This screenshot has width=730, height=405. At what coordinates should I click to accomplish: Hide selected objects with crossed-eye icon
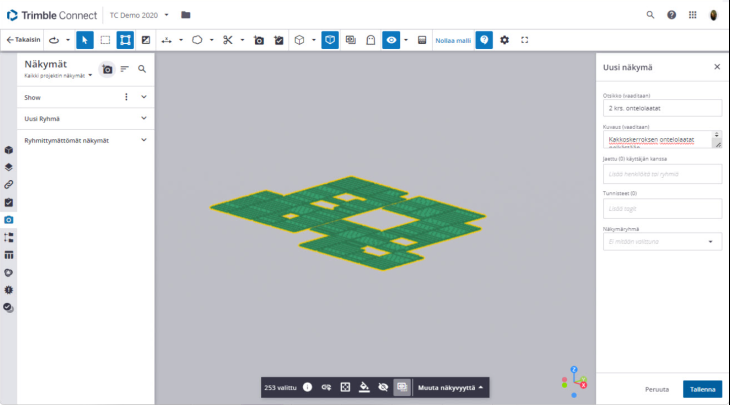(x=383, y=387)
